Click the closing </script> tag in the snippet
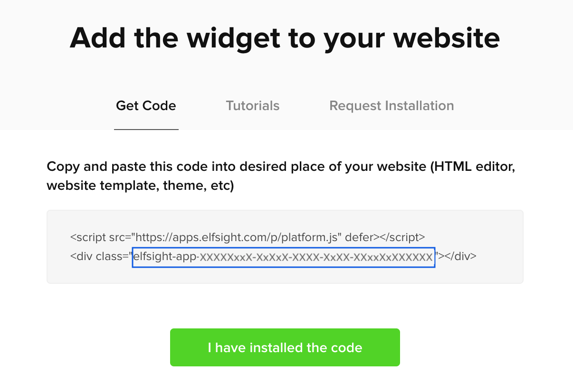Image resolution: width=573 pixels, height=392 pixels. tap(400, 237)
